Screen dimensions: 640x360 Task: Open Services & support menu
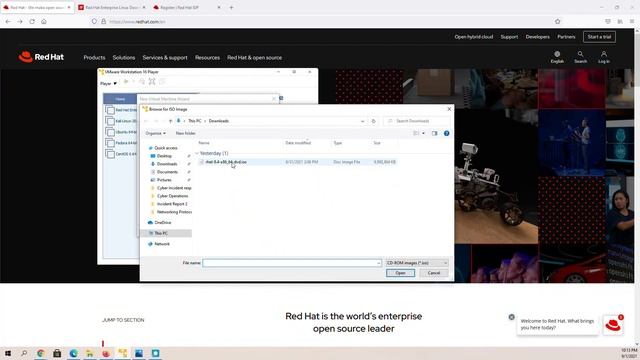point(165,58)
